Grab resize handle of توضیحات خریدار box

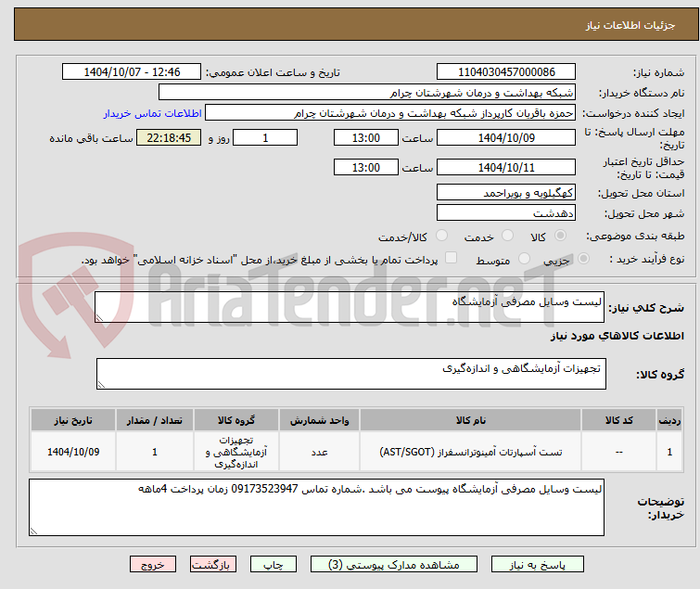tap(34, 531)
